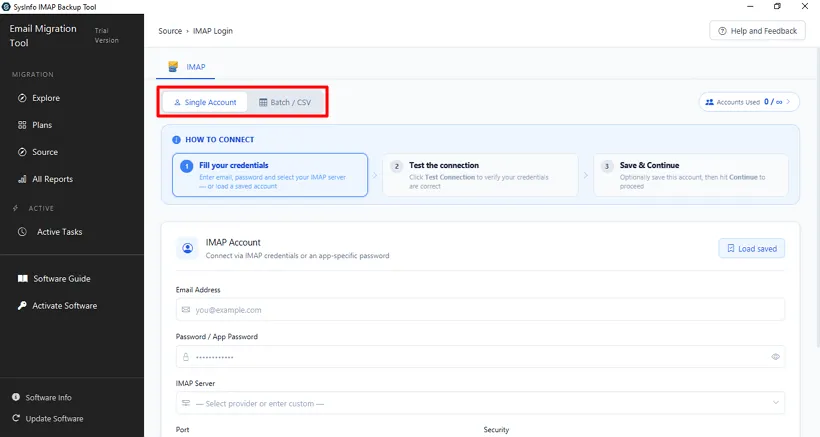Select step 3 Save & Continue

(690, 175)
